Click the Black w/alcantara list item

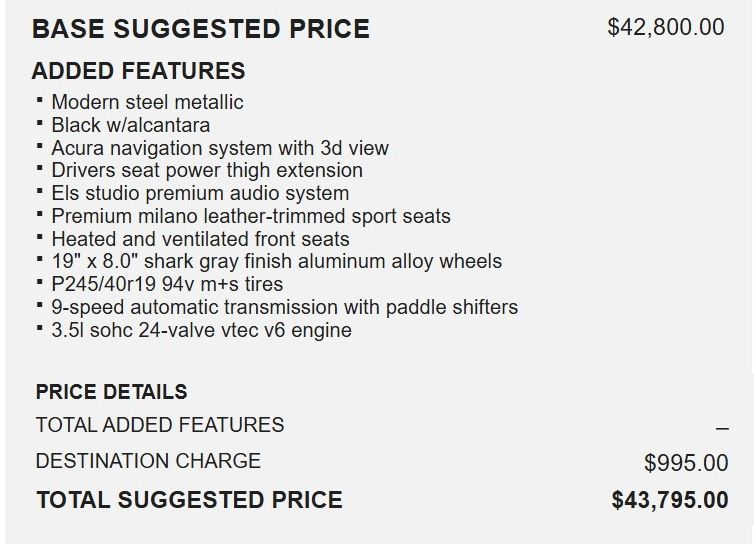coord(131,125)
